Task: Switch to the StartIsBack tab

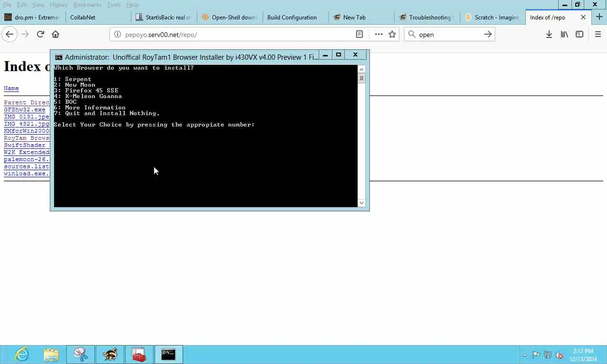Action: point(164,17)
